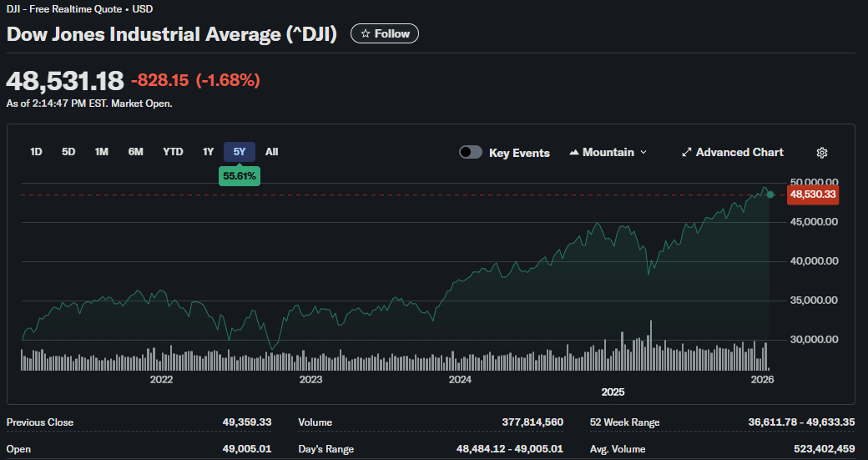Click the star icon in Follow button

(365, 34)
